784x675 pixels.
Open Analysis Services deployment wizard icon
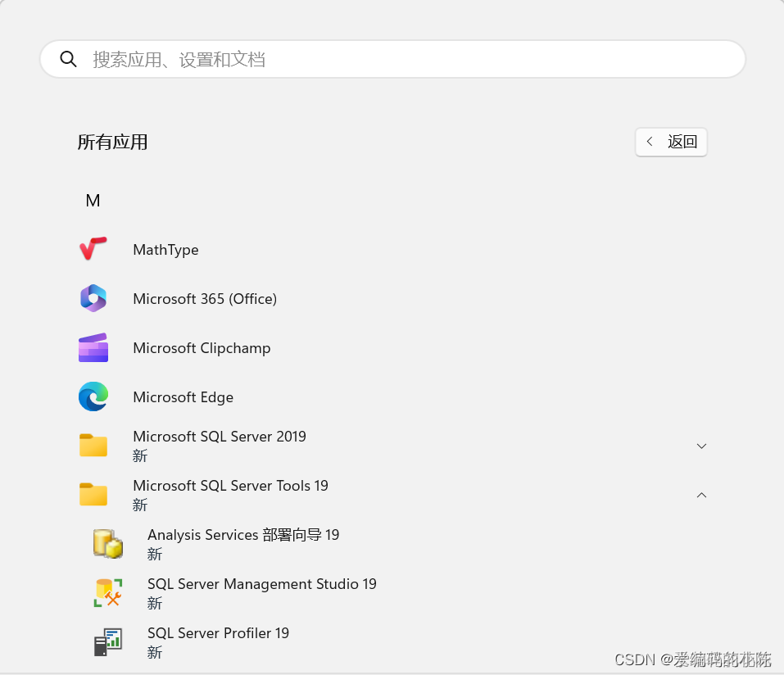[108, 543]
